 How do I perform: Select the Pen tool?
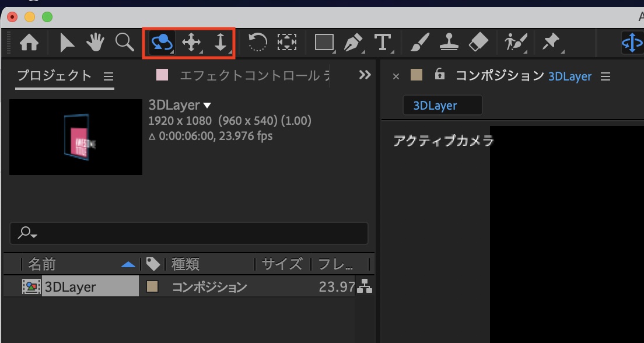pyautogui.click(x=353, y=43)
